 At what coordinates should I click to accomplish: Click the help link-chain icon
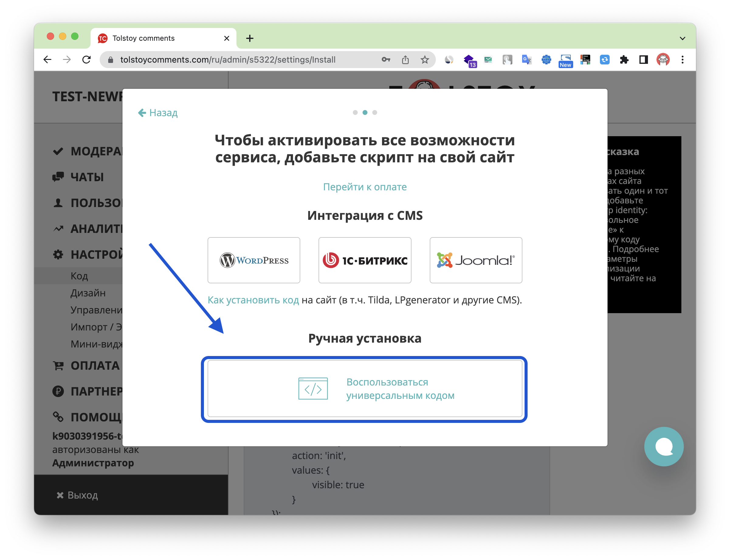point(58,416)
